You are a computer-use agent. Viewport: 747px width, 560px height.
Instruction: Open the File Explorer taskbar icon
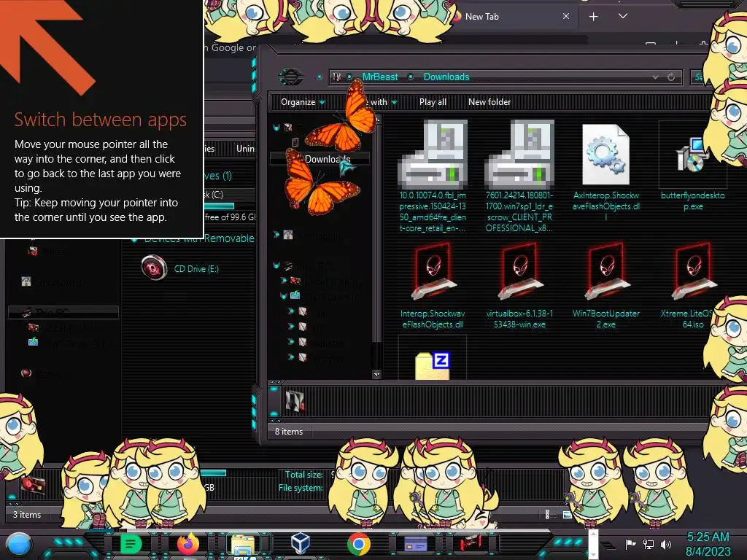tap(243, 545)
